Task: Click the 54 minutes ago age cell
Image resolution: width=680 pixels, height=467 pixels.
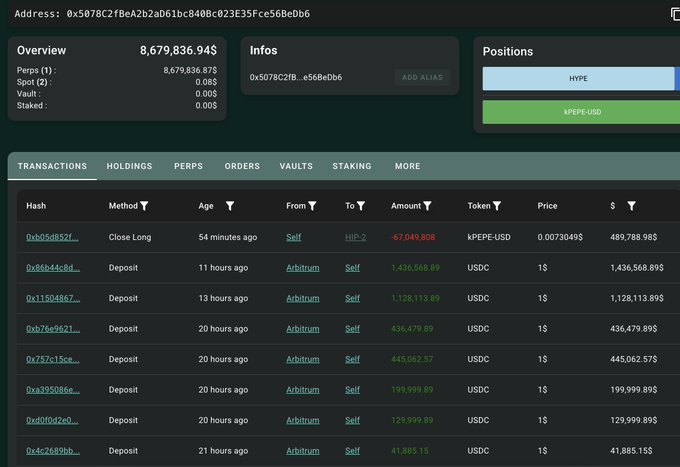Action: [228, 237]
